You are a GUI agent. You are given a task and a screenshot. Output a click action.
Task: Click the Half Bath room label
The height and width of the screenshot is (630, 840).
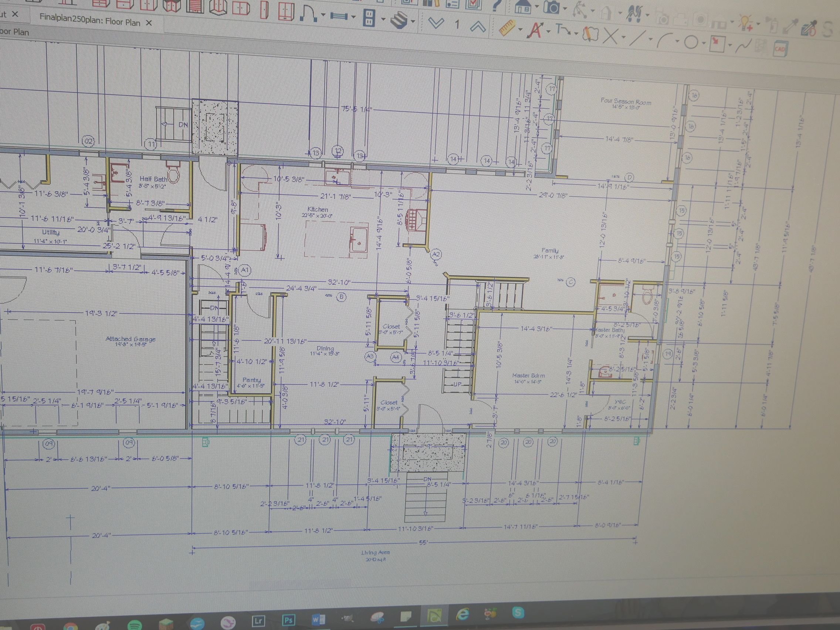[x=153, y=179]
